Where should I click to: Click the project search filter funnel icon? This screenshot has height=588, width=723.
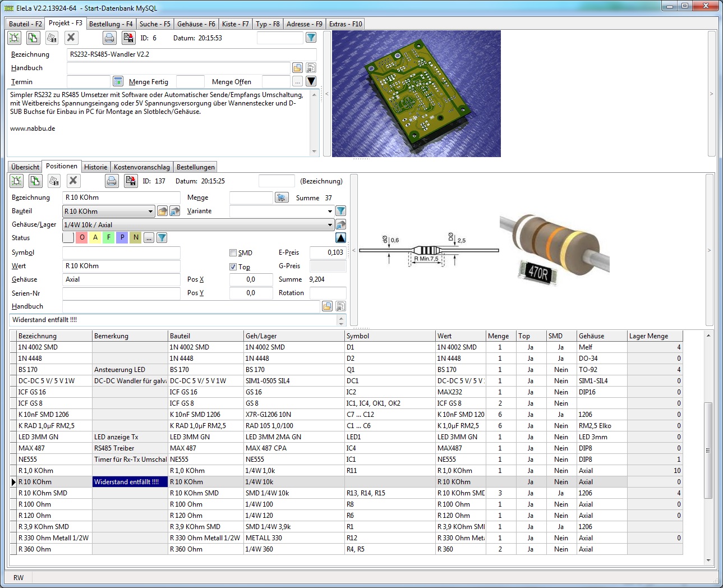(x=311, y=38)
